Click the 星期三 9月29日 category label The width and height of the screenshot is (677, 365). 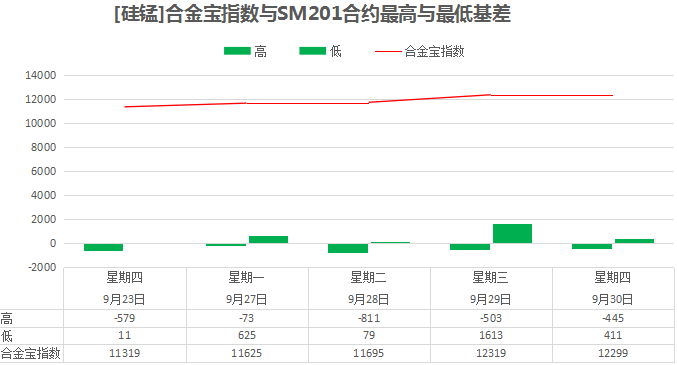tap(490, 288)
